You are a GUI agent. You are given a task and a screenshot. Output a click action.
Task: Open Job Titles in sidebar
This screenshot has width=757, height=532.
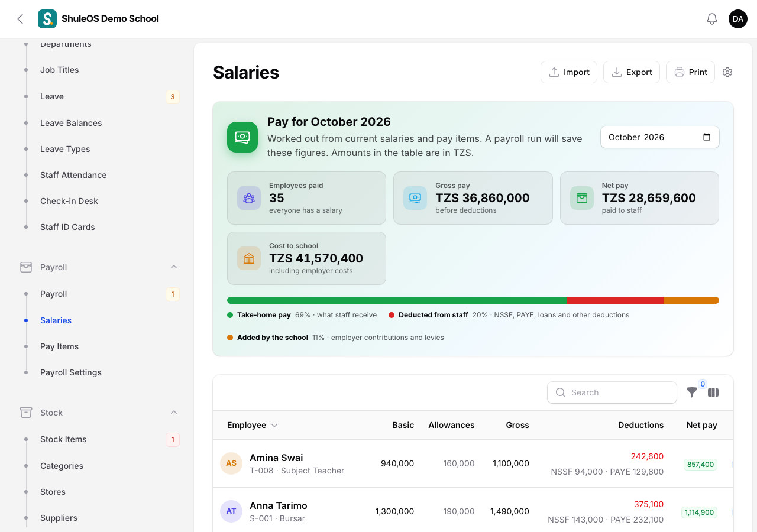(60, 70)
